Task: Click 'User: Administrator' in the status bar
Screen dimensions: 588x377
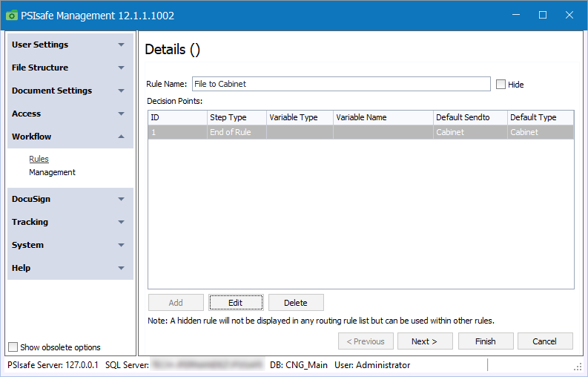Action: (372, 365)
